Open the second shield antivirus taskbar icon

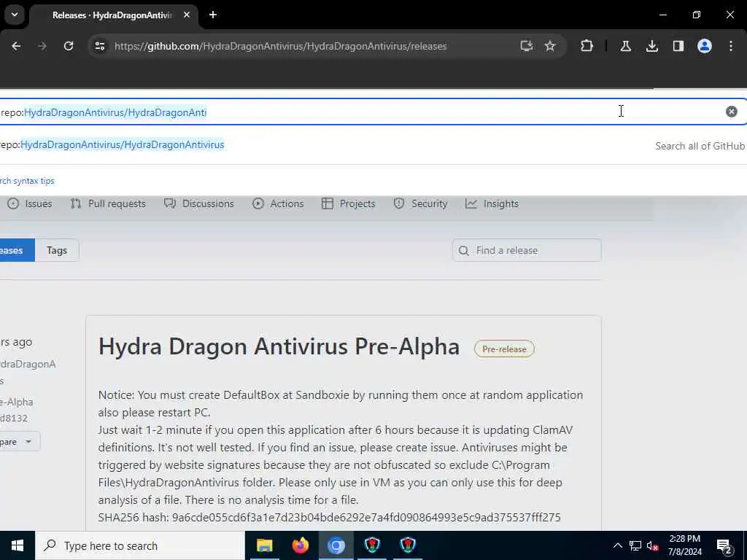pos(408,545)
